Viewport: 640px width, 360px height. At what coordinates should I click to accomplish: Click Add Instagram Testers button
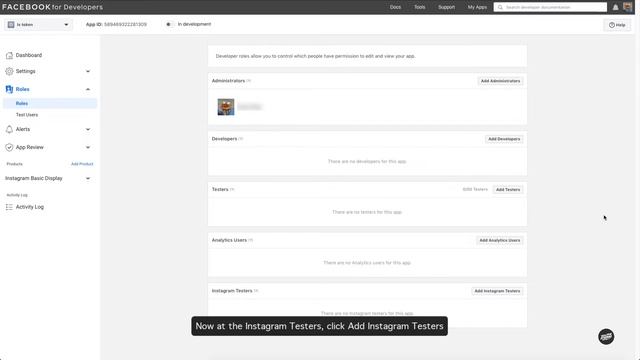pyautogui.click(x=497, y=291)
